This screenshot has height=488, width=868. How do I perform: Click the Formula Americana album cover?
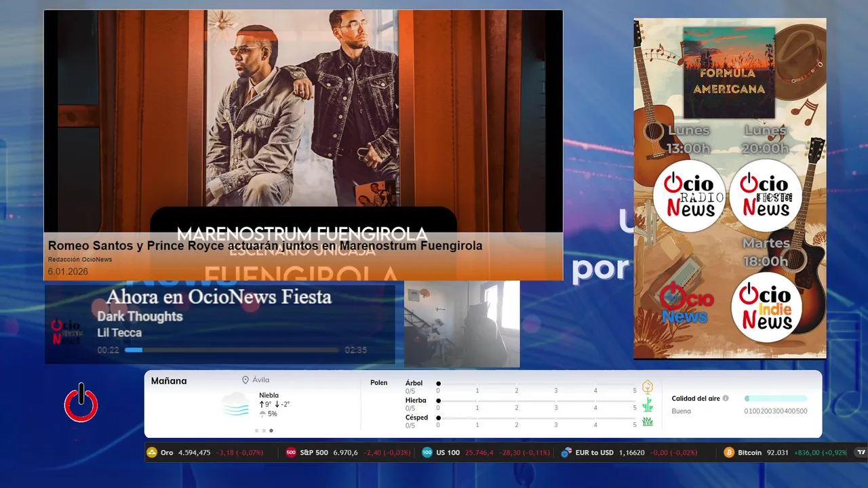729,73
